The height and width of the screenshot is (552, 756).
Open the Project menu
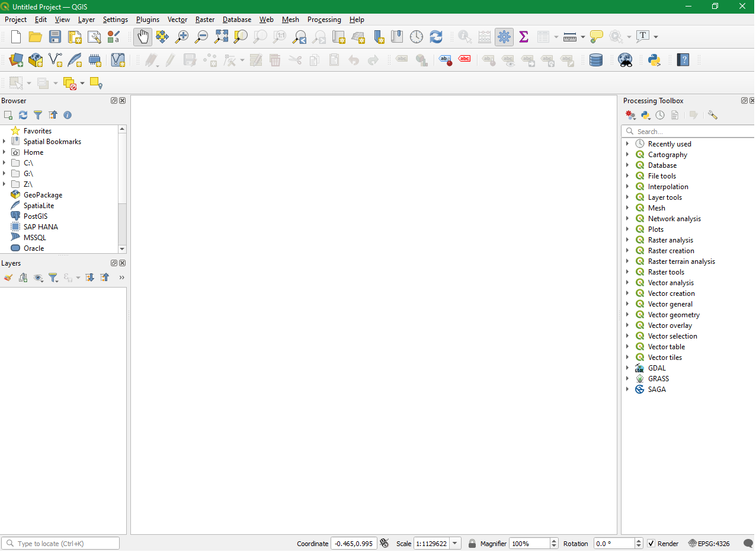click(16, 20)
